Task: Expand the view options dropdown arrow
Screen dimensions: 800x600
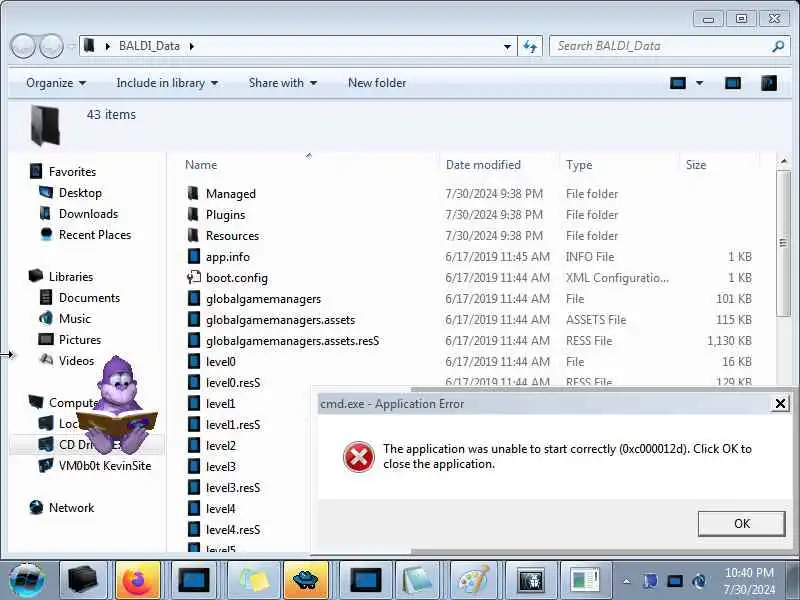Action: click(x=699, y=83)
